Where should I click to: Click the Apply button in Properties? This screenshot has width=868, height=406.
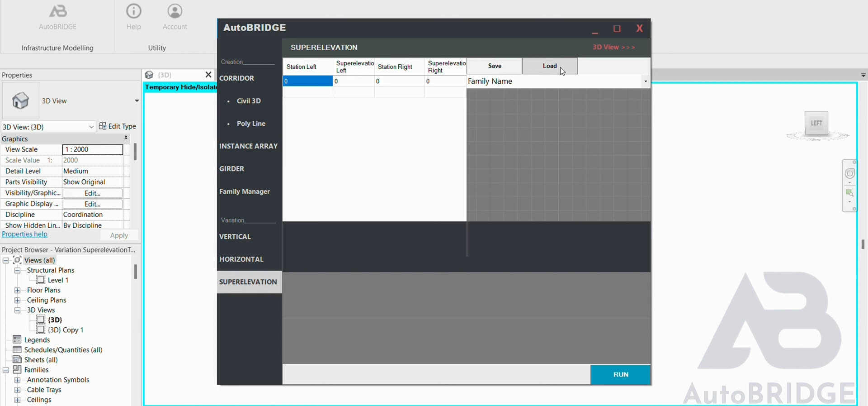coord(119,235)
